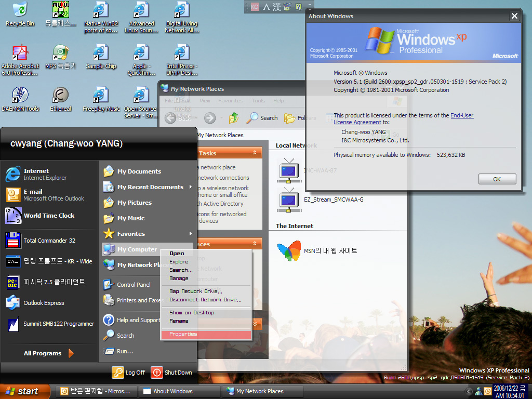Choose Map Network Drive in context menu

[x=195, y=291]
